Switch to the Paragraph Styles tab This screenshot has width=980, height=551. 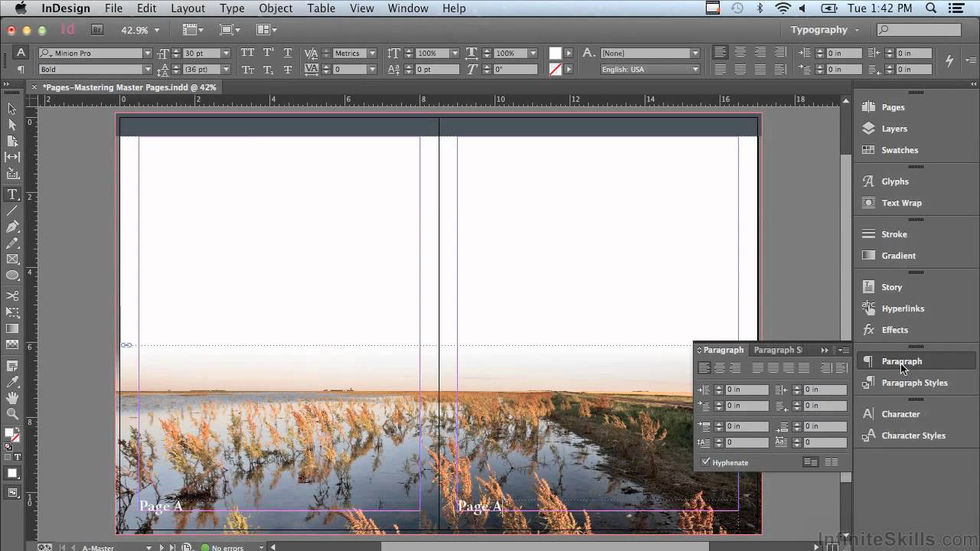[x=778, y=350]
